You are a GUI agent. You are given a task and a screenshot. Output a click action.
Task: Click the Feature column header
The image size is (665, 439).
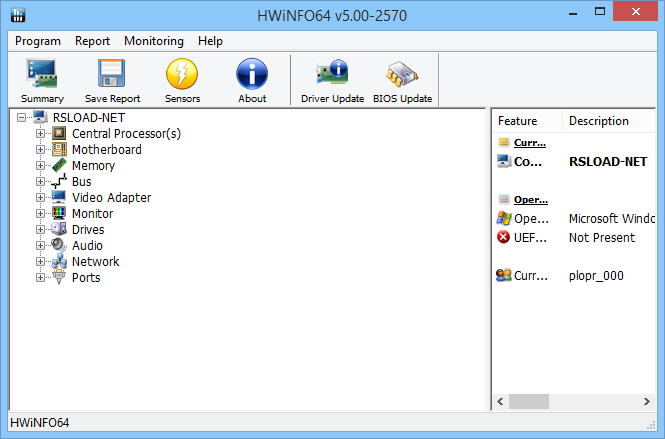[x=527, y=121]
